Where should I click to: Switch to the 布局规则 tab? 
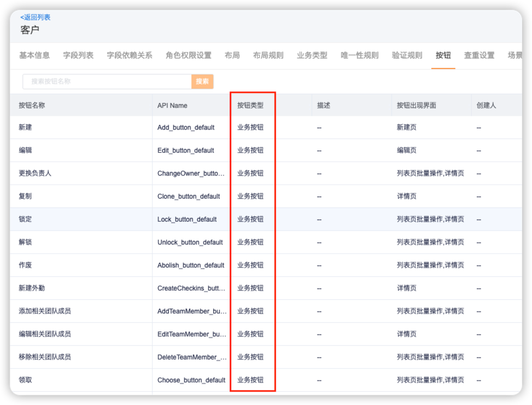pyautogui.click(x=268, y=55)
